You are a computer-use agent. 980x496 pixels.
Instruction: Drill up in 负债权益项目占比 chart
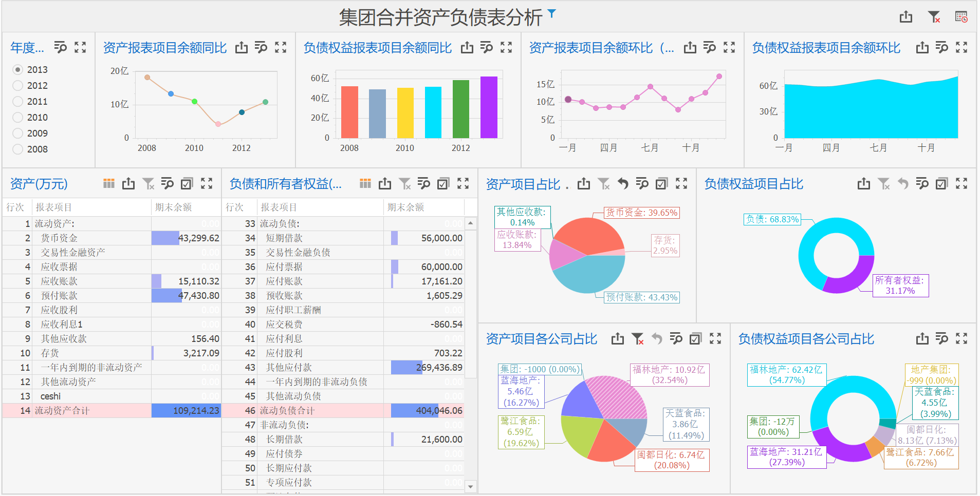tap(903, 183)
